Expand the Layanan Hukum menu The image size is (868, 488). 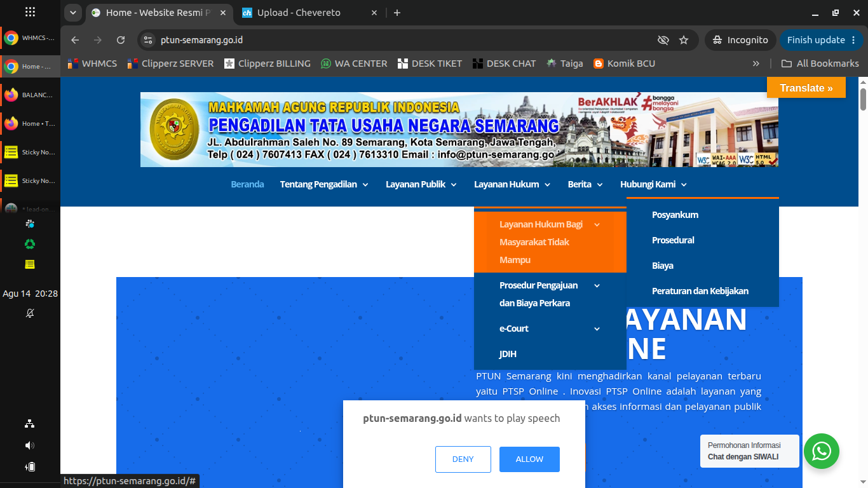pyautogui.click(x=513, y=184)
